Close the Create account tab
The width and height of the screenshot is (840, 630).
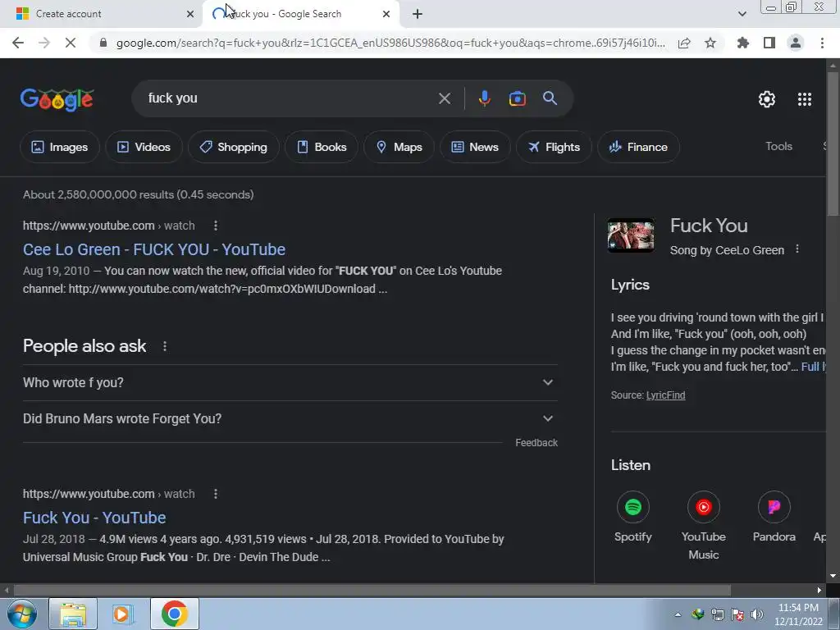(x=189, y=14)
